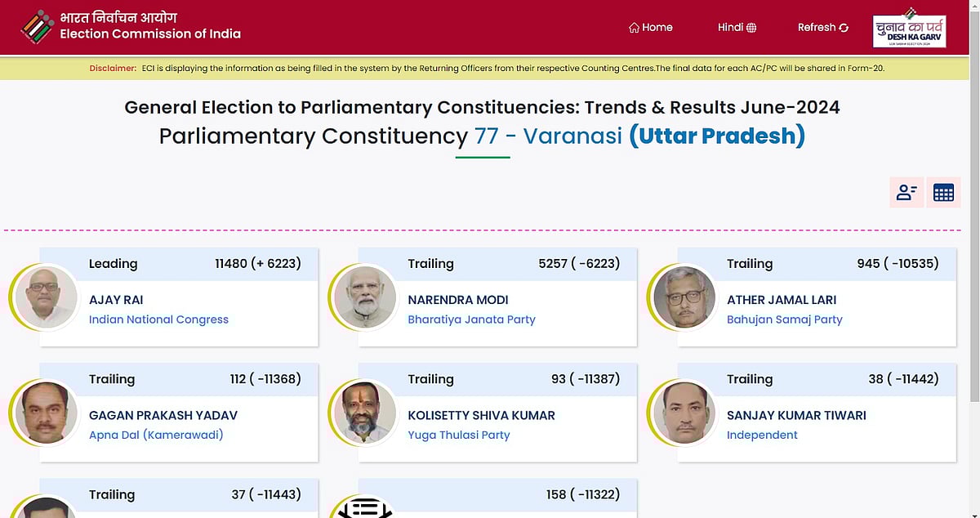Click Gagan Prakash Yadav's photo
980x518 pixels.
click(x=47, y=413)
